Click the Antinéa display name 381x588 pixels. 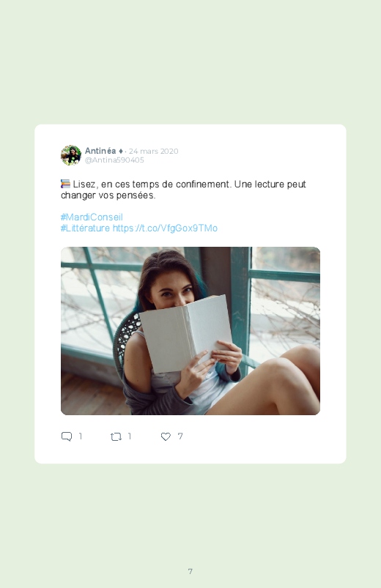coord(100,151)
